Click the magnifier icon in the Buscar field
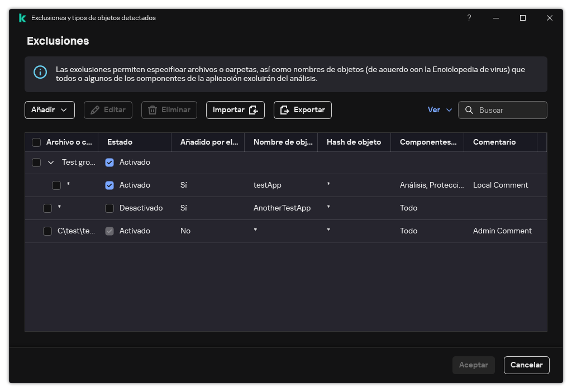 point(469,110)
